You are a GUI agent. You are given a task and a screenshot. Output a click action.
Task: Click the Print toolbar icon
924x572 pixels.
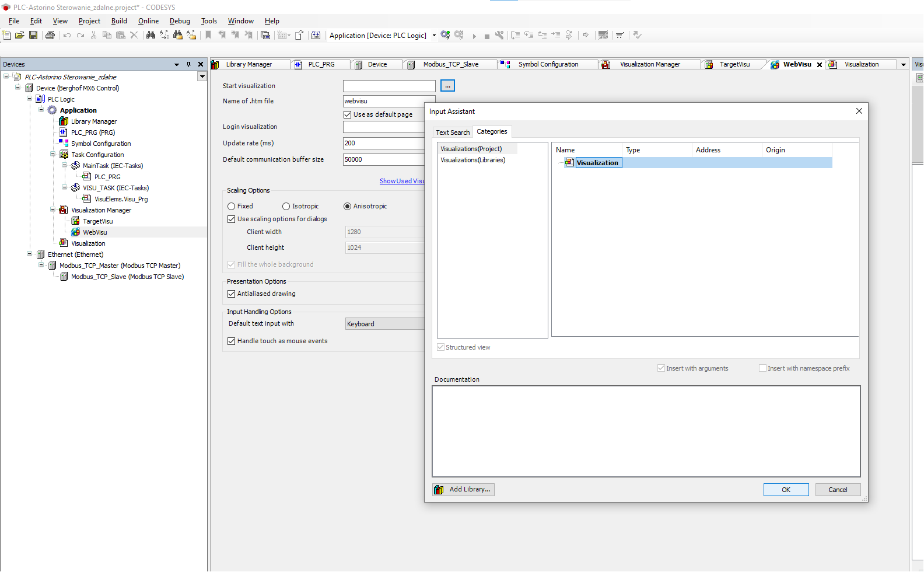pos(50,35)
